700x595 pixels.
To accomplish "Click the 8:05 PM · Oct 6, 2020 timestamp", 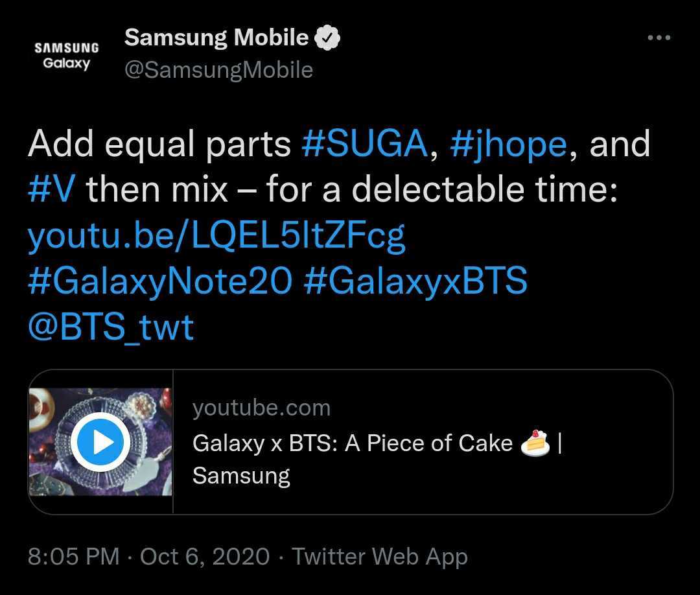I will click(148, 556).
